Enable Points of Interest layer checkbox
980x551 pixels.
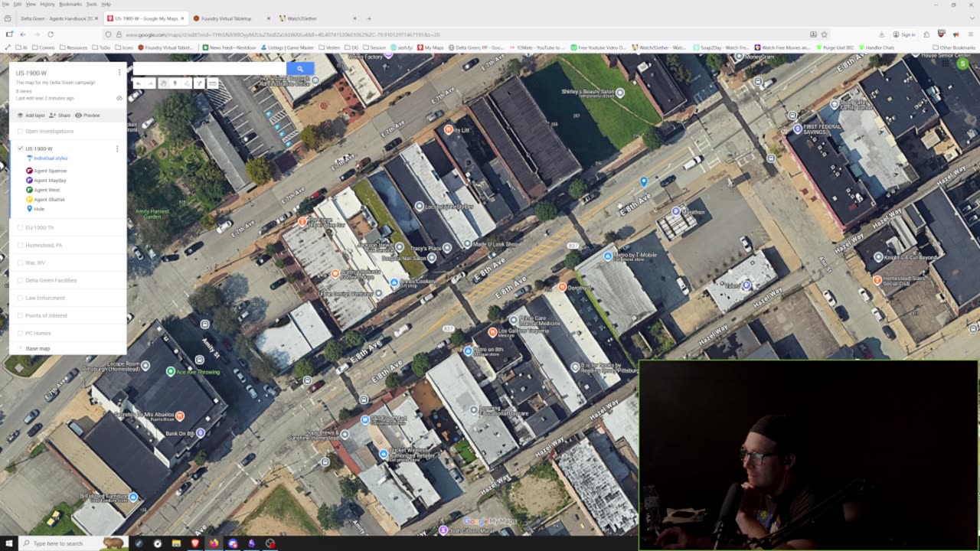click(21, 315)
